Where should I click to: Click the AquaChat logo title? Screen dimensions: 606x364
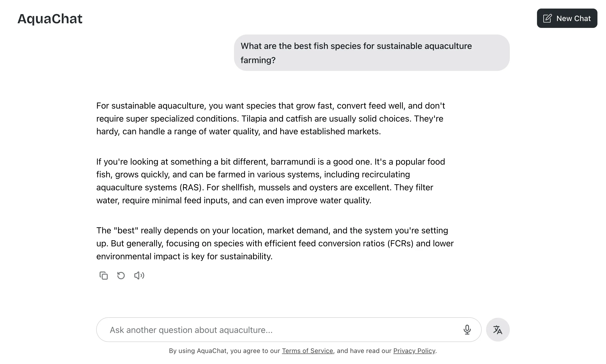point(50,19)
